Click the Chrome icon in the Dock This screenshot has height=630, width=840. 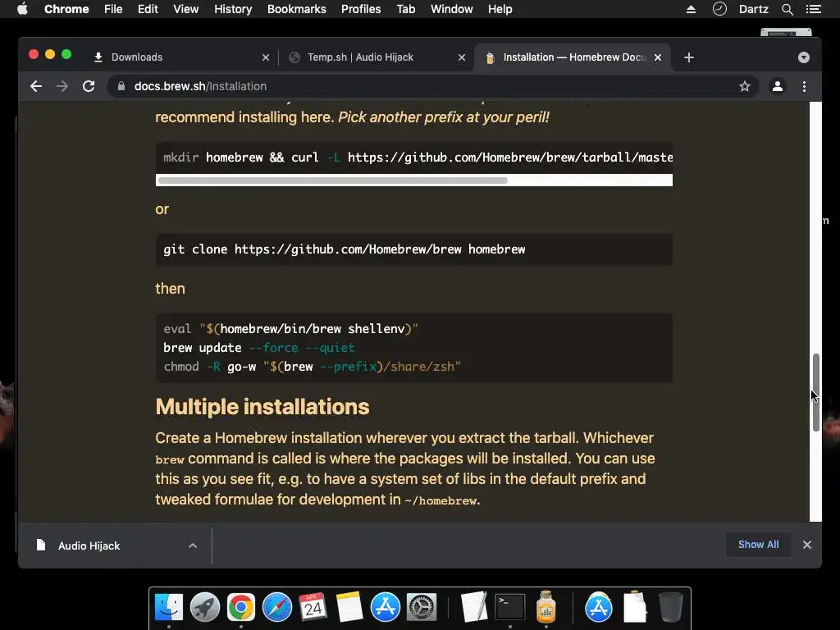[240, 608]
